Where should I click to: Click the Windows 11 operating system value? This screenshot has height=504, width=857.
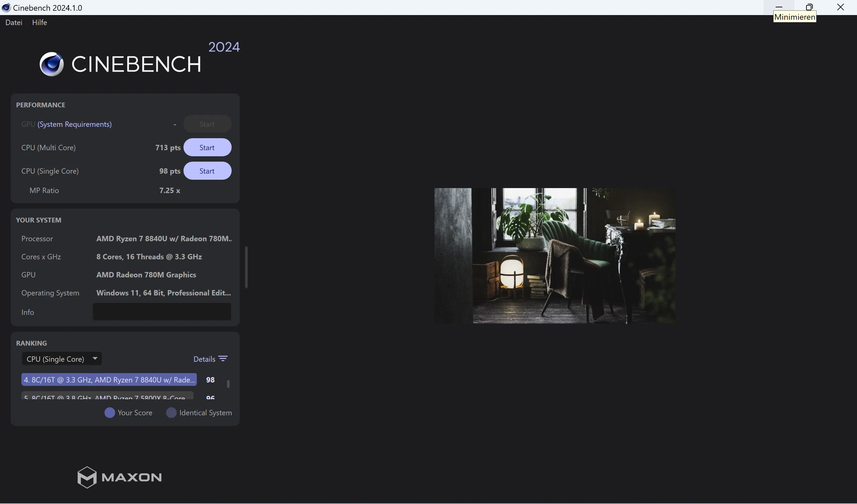(164, 293)
